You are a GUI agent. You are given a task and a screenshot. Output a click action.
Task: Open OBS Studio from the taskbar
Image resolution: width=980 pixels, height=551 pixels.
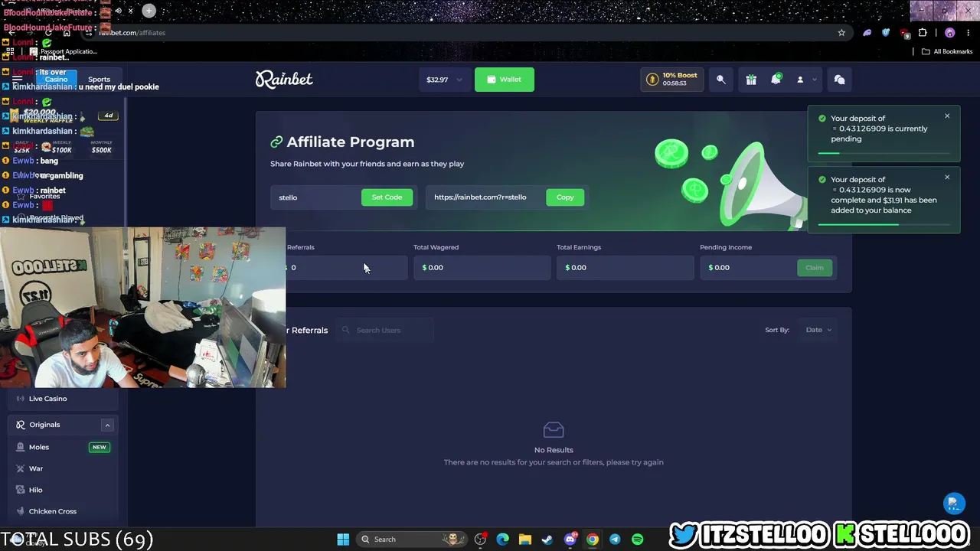[x=480, y=540]
